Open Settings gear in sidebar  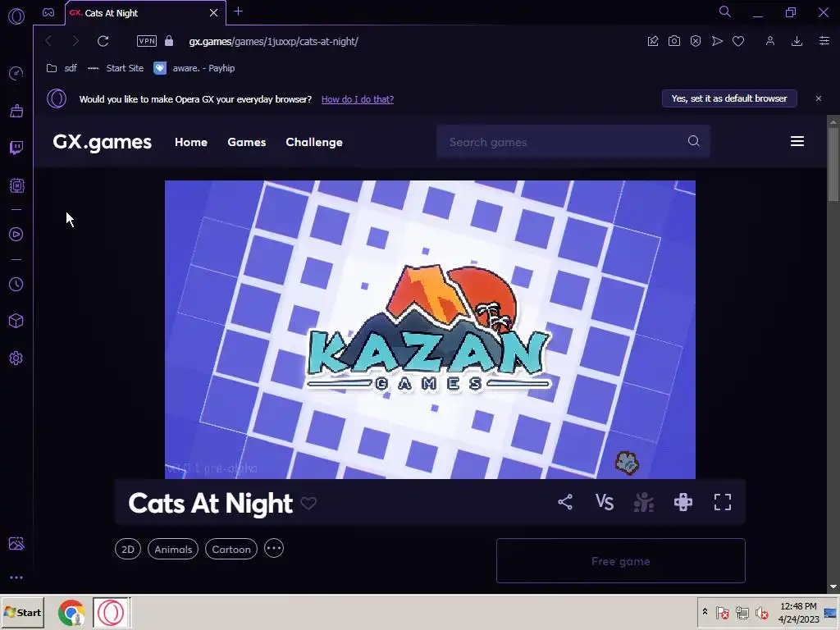tap(16, 358)
